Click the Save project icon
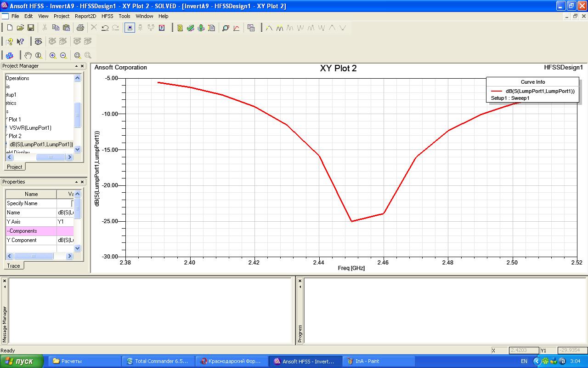 31,28
